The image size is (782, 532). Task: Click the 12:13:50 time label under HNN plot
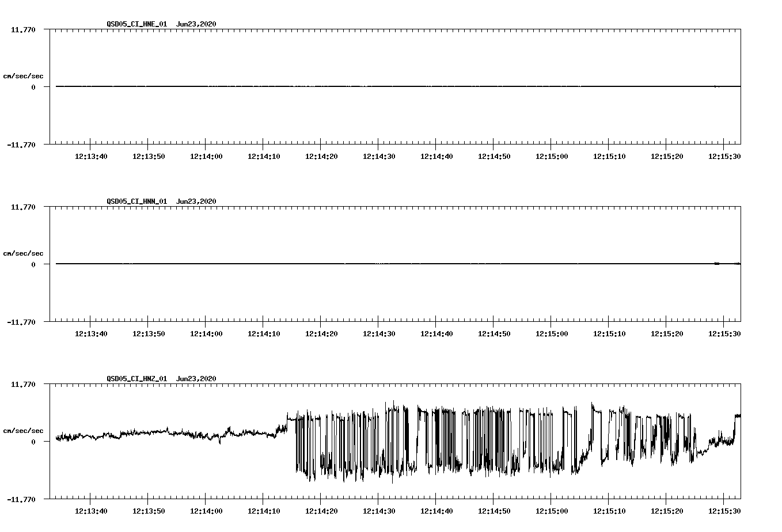click(x=149, y=334)
